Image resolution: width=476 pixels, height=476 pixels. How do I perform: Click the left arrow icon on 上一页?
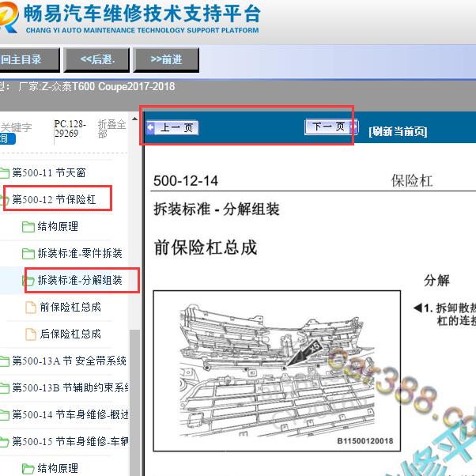tap(150, 127)
